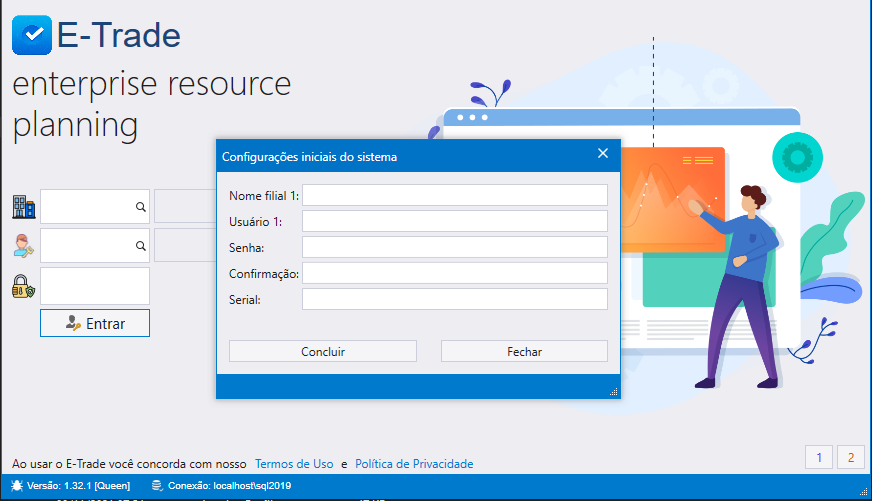Close the Configurações iniciais dialog
Viewport: 872px width, 501px height.
pyautogui.click(x=603, y=153)
